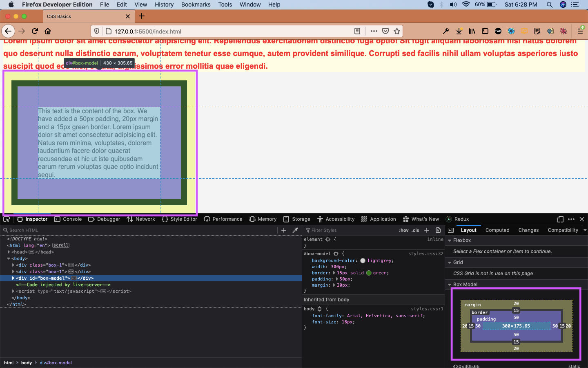Click the scroll badge on html
This screenshot has height=368, width=588.
(x=61, y=245)
